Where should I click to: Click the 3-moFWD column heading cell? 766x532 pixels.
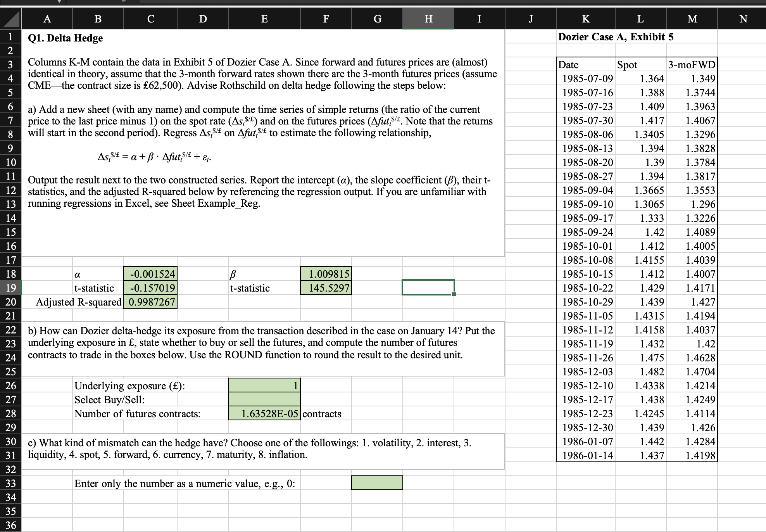pyautogui.click(x=692, y=64)
